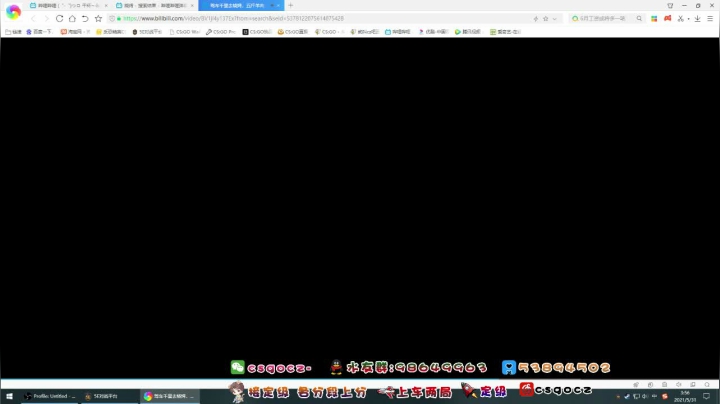Reload the current page

tap(59, 19)
